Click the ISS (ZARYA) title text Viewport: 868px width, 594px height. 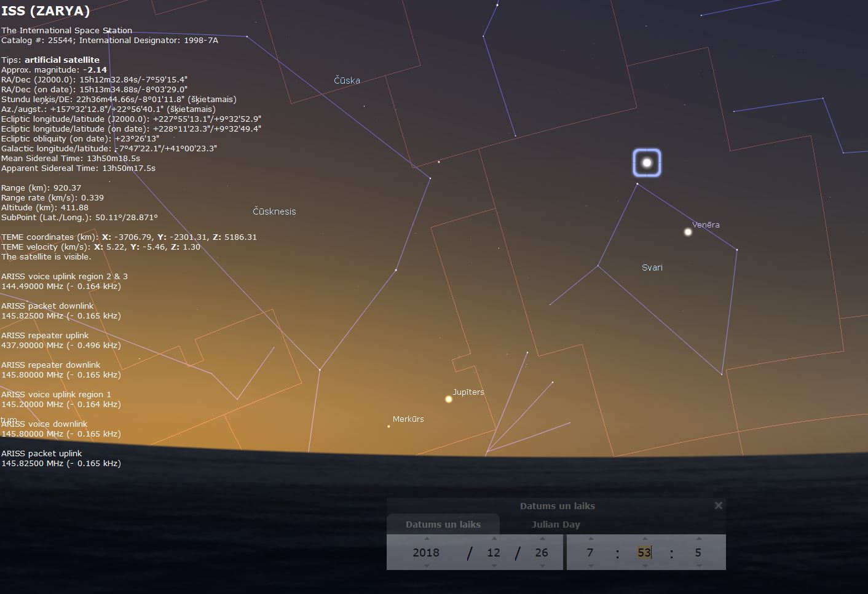(45, 11)
